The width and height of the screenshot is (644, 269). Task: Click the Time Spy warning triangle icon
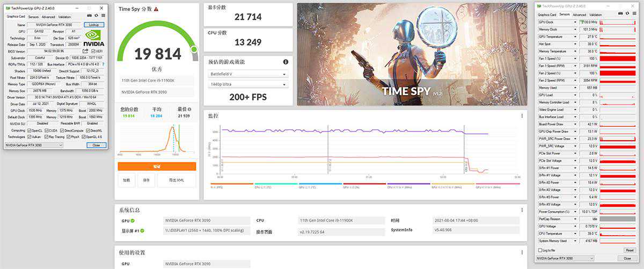click(156, 9)
